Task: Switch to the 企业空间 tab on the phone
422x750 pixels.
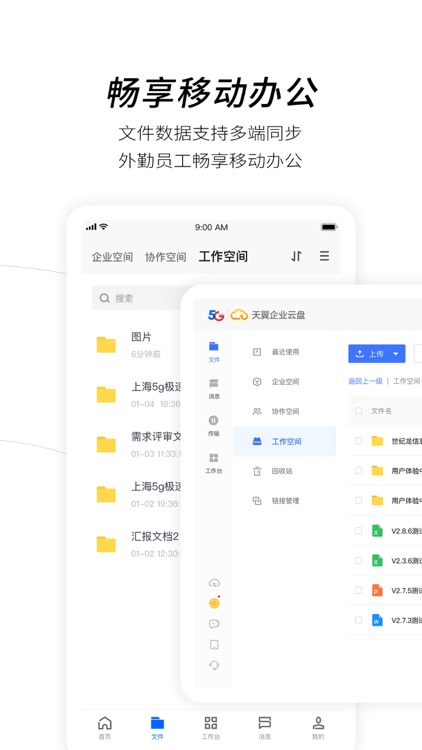Action: point(112,257)
